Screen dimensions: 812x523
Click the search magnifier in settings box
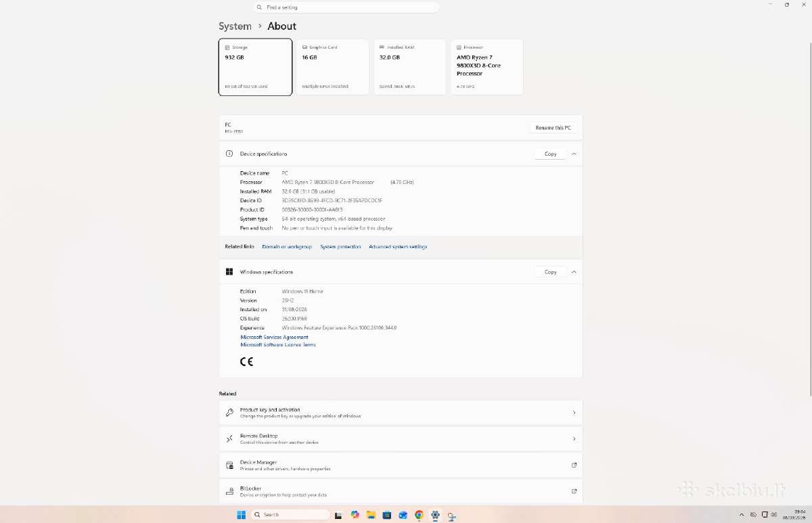(x=260, y=7)
